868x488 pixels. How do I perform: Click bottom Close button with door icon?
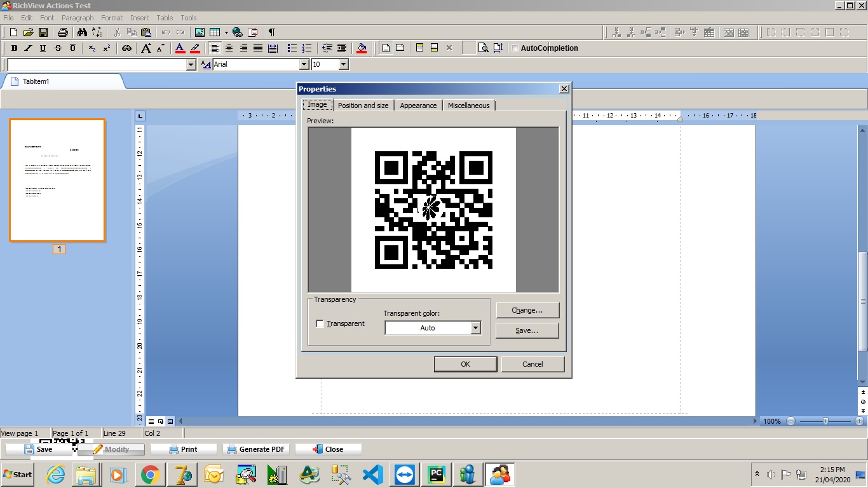[x=328, y=449]
